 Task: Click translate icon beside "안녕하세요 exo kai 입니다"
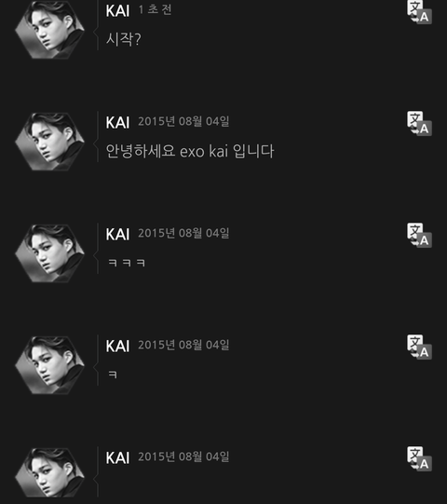coord(419,123)
